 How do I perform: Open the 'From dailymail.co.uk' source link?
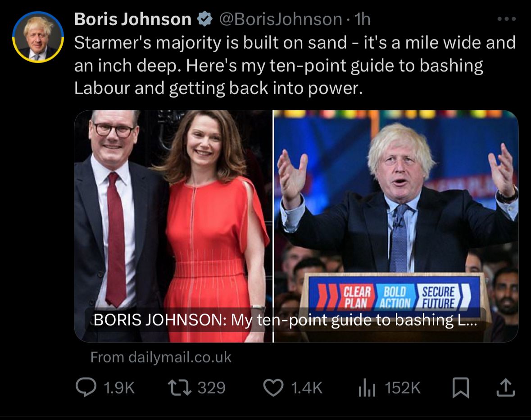click(x=161, y=357)
